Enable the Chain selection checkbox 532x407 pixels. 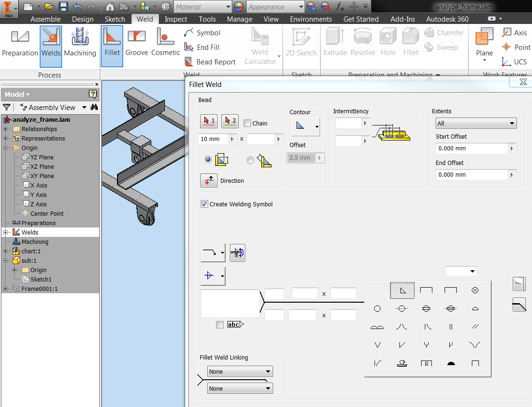tap(247, 123)
